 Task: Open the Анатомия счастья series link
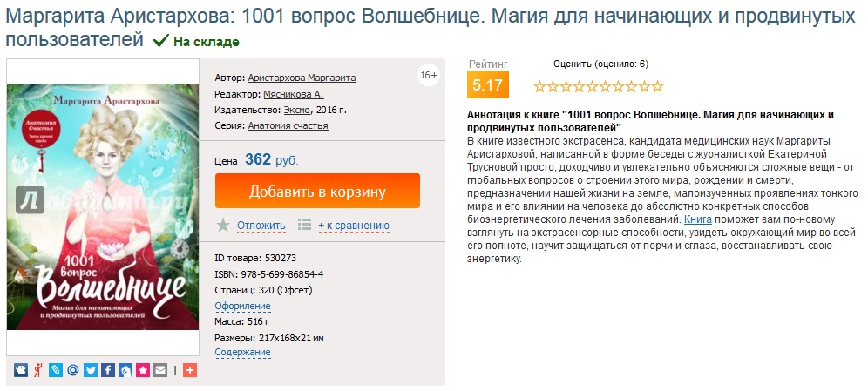click(288, 125)
